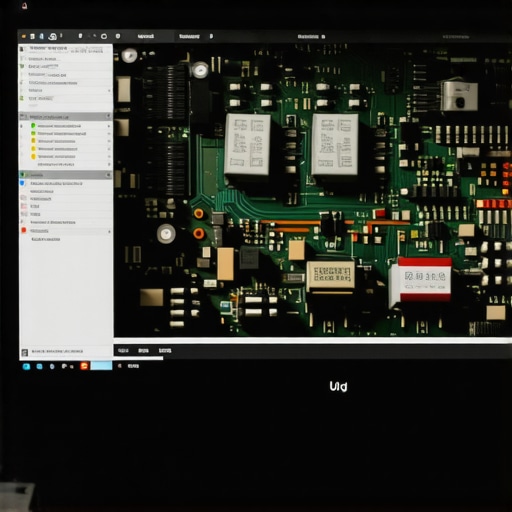
Task: Open the third tab below the circuit board view
Action: coord(165,351)
